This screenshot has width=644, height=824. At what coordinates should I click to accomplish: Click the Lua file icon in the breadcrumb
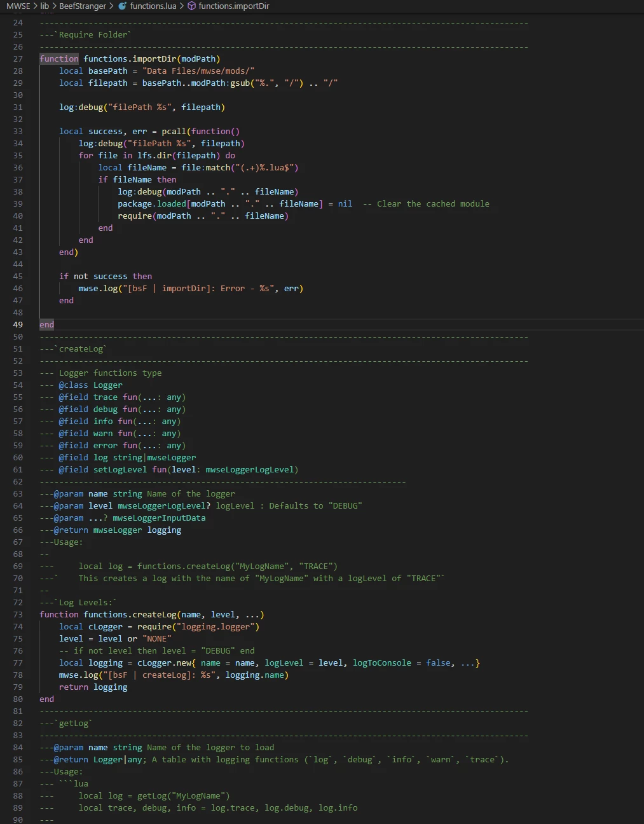tap(123, 6)
